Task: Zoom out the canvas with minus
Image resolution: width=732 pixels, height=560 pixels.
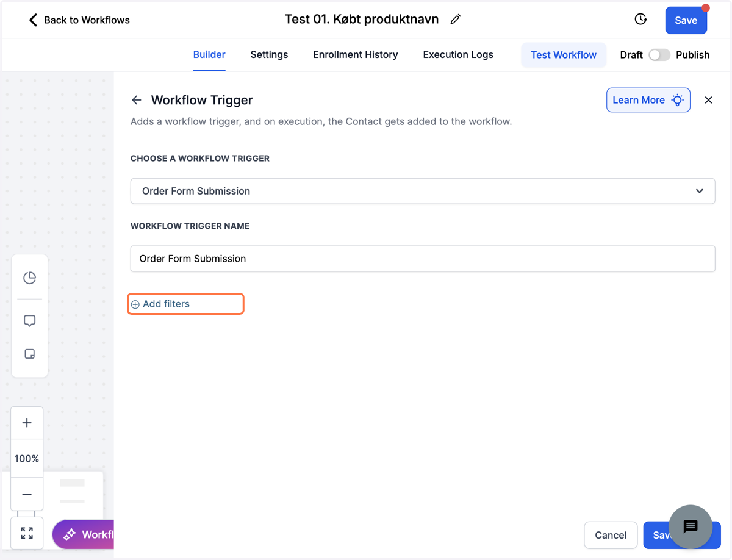Action: tap(27, 494)
